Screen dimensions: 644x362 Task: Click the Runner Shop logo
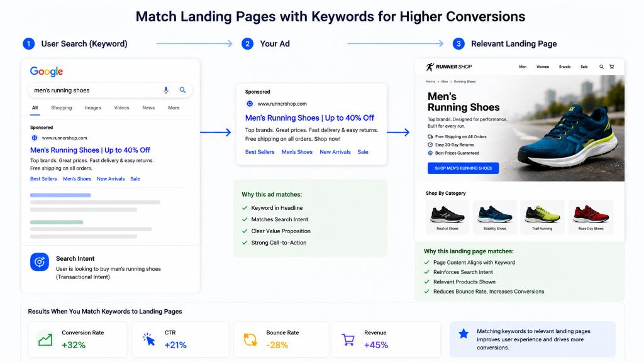click(x=449, y=67)
